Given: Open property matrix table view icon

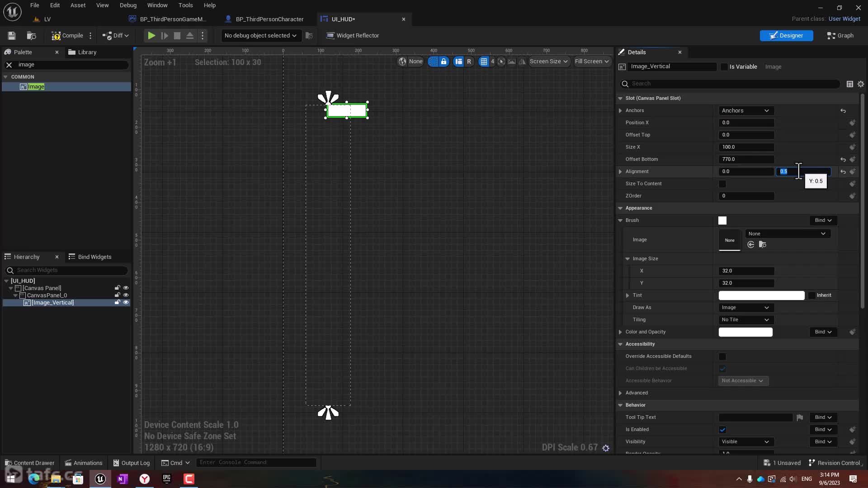Looking at the screenshot, I should (850, 84).
